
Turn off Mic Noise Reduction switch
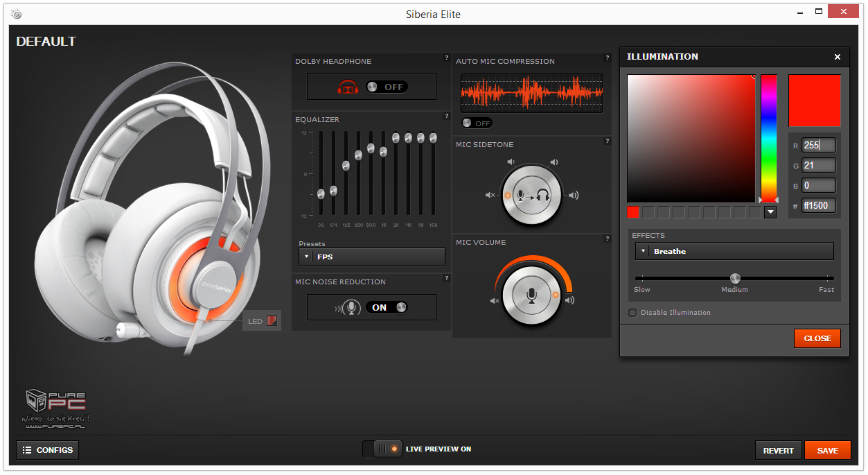(x=387, y=307)
